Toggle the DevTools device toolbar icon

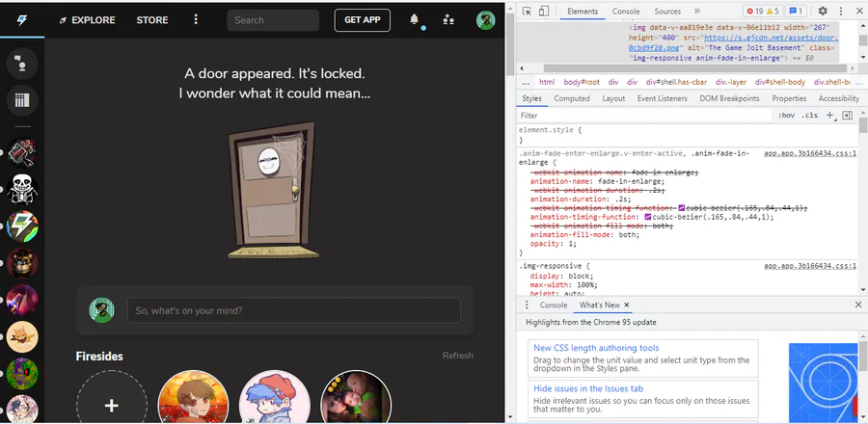point(544,11)
